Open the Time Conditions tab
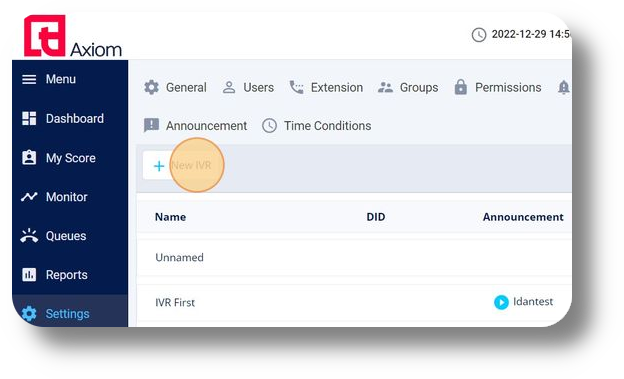The image size is (624, 379). [317, 126]
